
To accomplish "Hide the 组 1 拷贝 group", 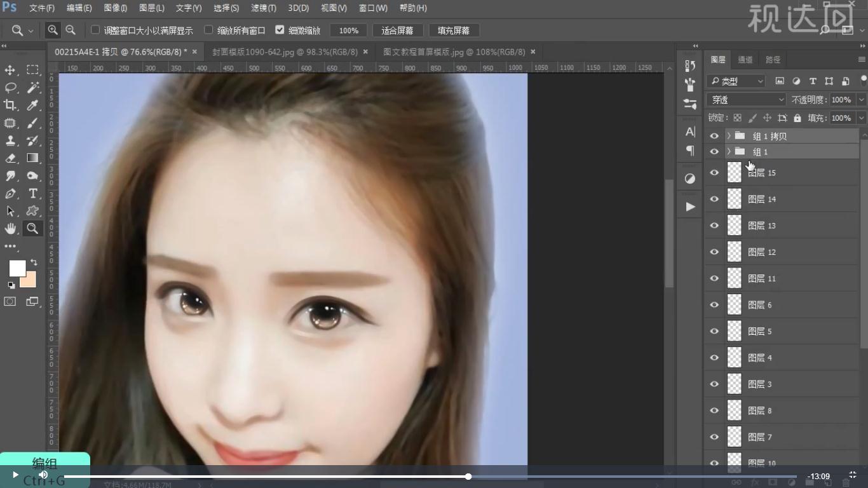I will pos(714,136).
